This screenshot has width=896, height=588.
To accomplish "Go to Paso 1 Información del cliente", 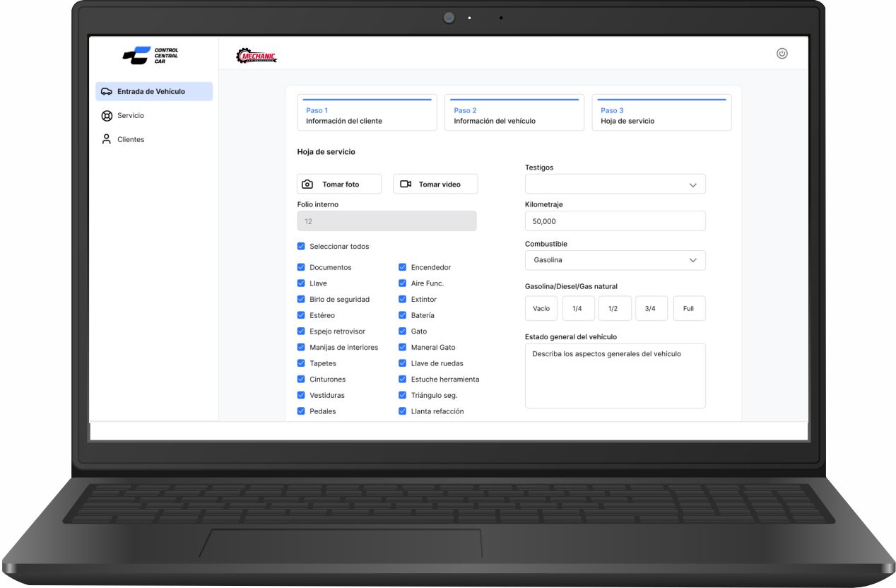I will [x=367, y=113].
